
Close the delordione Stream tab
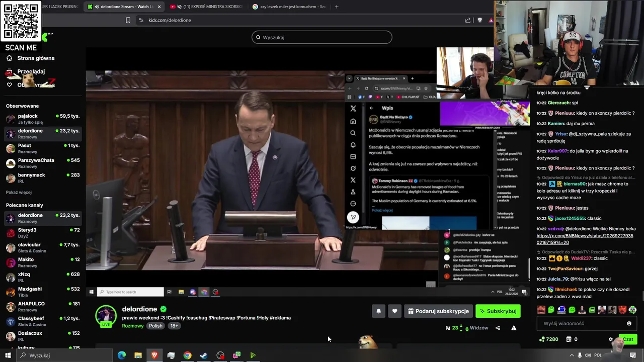point(159,7)
